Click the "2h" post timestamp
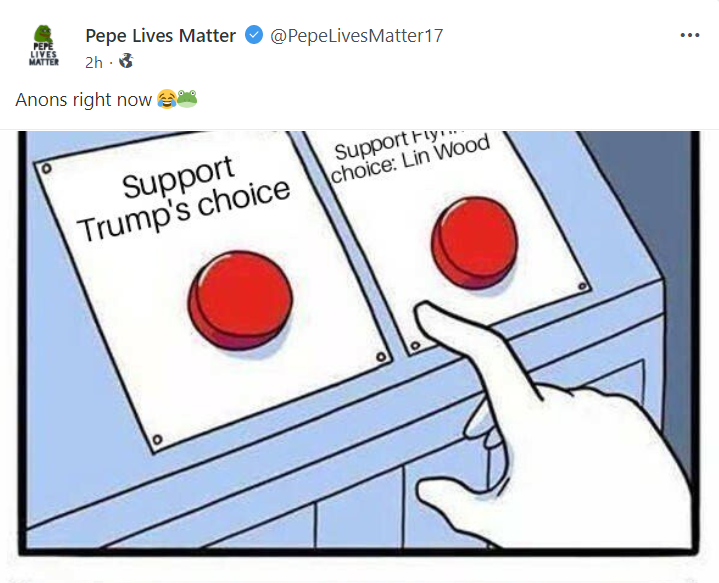 click(94, 62)
